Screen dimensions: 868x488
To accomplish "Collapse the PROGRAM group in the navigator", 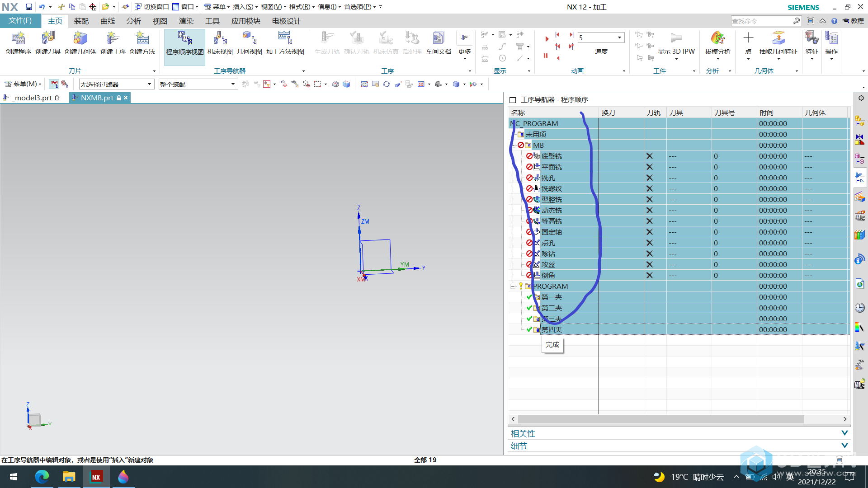I will point(513,286).
